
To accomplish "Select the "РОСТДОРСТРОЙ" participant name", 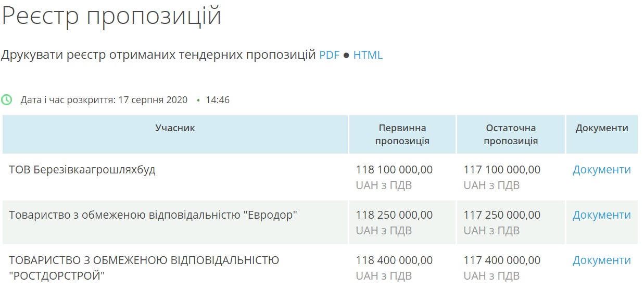I will click(144, 267).
